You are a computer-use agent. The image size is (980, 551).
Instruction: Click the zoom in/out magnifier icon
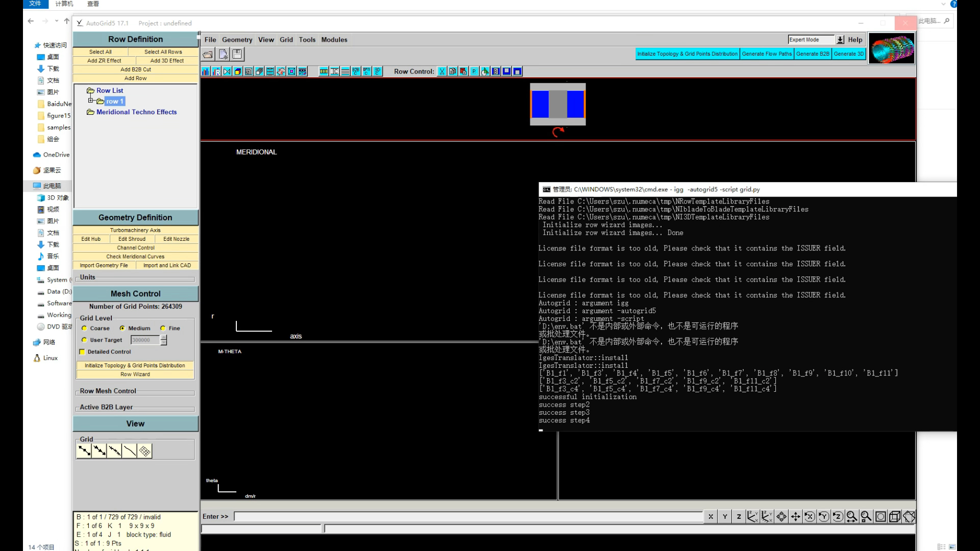851,517
